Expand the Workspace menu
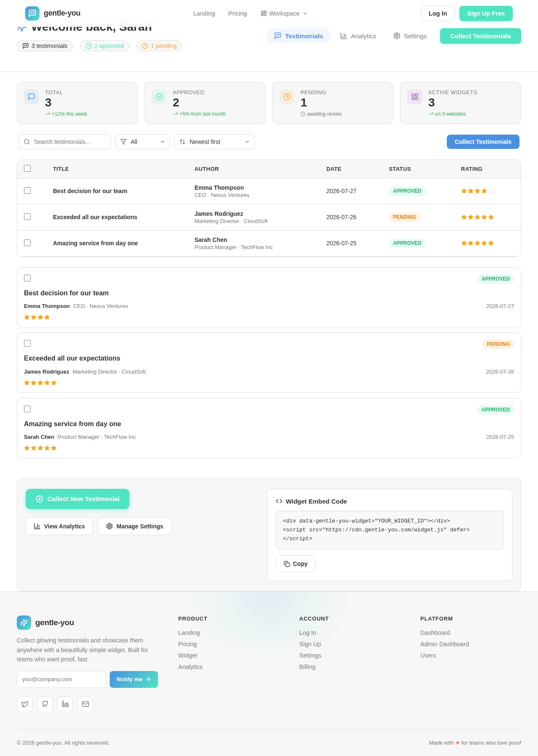This screenshot has width=538, height=756. pos(284,13)
